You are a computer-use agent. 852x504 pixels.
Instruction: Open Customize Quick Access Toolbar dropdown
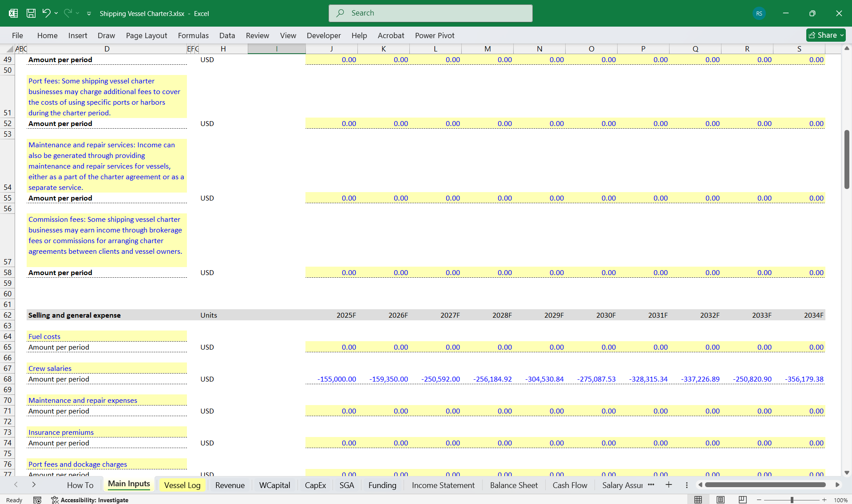pos(89,14)
